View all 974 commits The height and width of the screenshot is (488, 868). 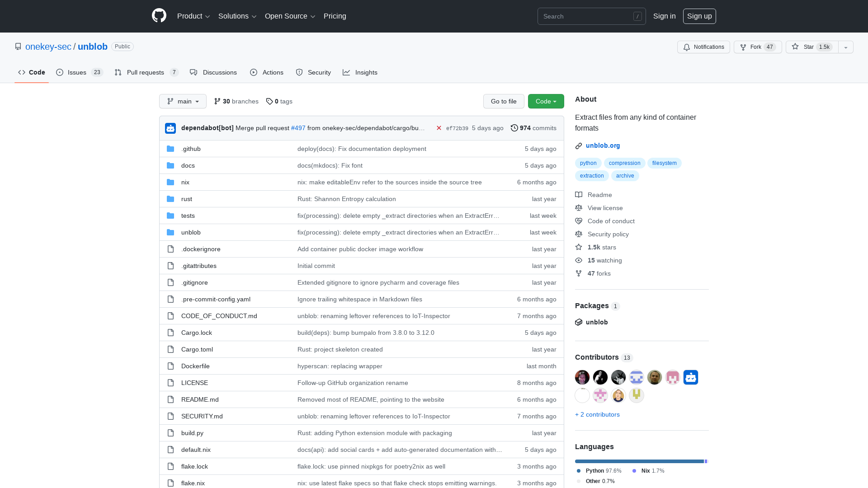[x=533, y=128]
